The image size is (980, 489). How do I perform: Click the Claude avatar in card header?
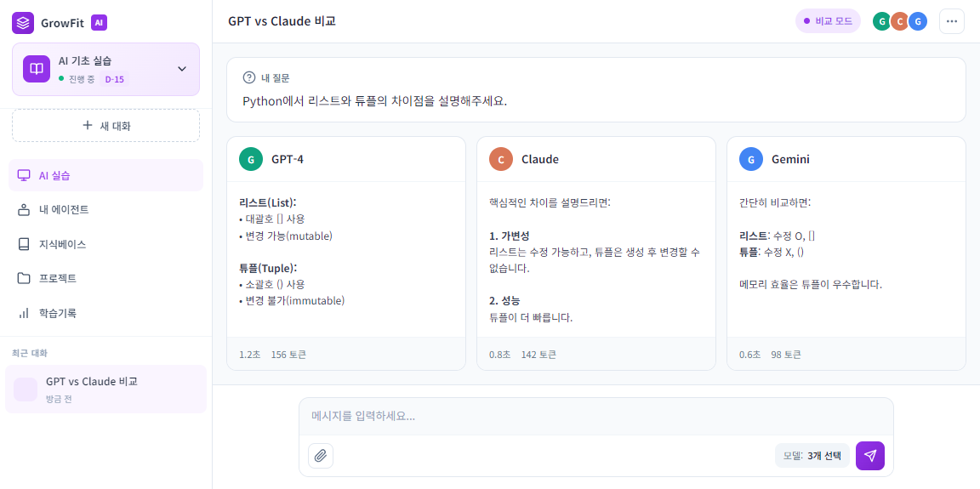click(x=501, y=159)
